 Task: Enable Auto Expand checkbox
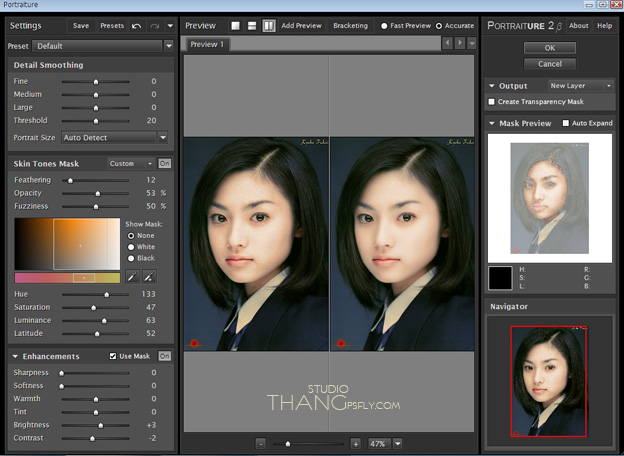point(566,123)
